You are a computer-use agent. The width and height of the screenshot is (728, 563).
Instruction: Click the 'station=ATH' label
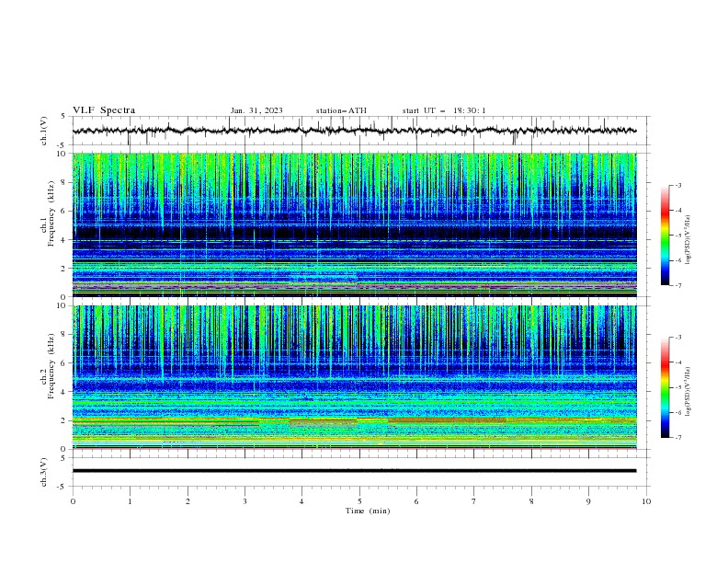pos(341,110)
